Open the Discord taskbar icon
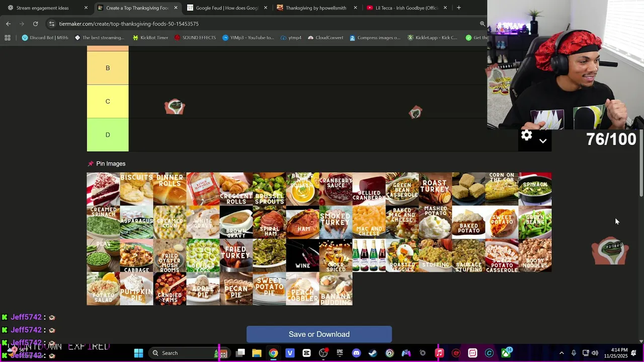Screen dimensions: 644x362 [x=356, y=353]
